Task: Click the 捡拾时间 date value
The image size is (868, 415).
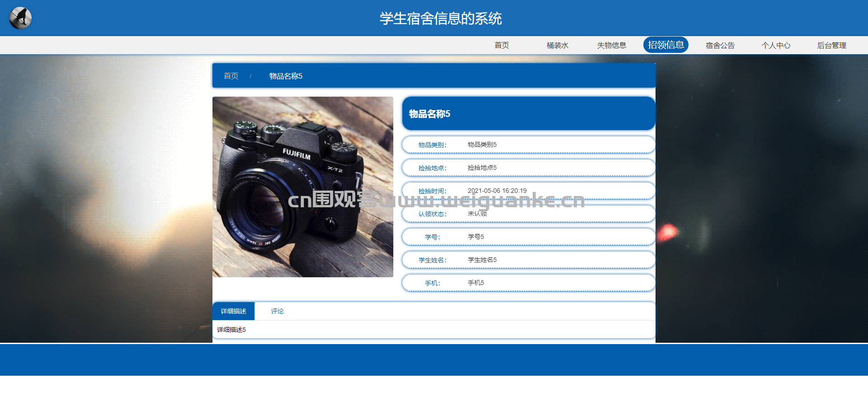Action: [x=497, y=191]
